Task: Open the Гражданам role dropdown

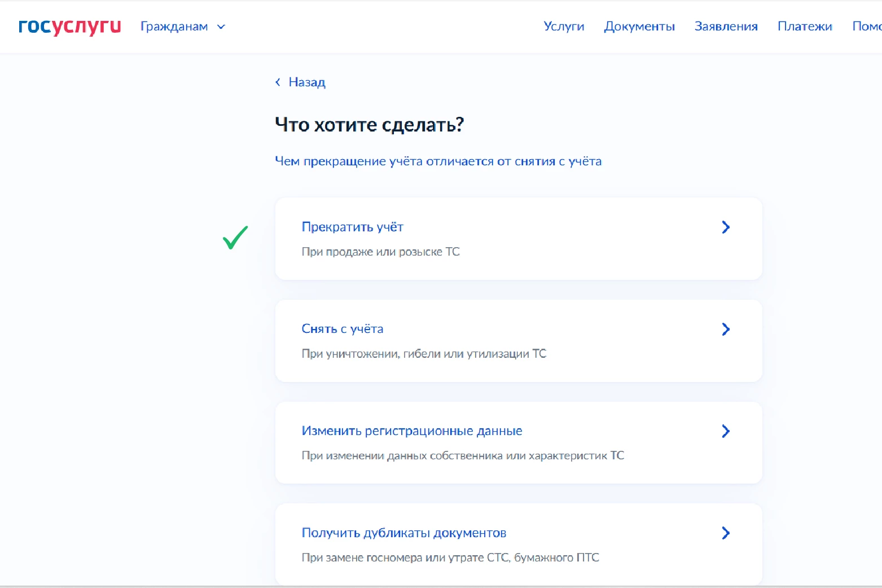Action: coord(174,27)
